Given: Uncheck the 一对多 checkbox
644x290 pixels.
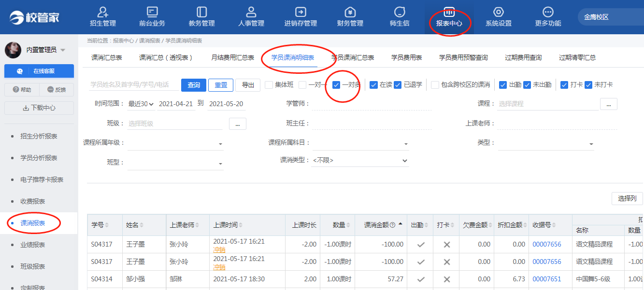Looking at the screenshot, I should (x=336, y=85).
